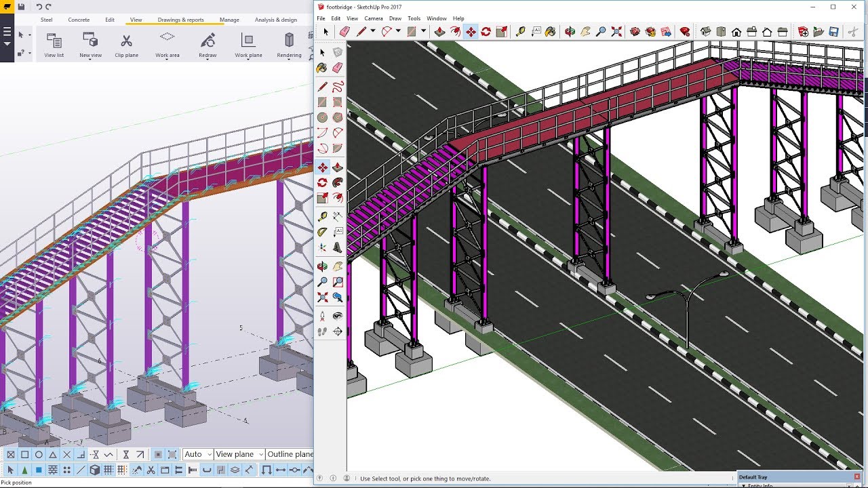Switch to Iso view using house icon
The width and height of the screenshot is (868, 488).
706,32
